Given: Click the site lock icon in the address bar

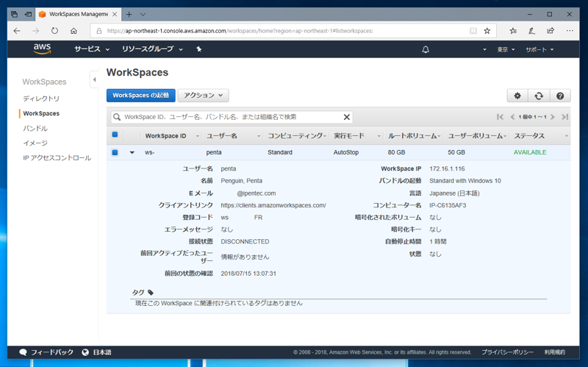Looking at the screenshot, I should coord(99,31).
